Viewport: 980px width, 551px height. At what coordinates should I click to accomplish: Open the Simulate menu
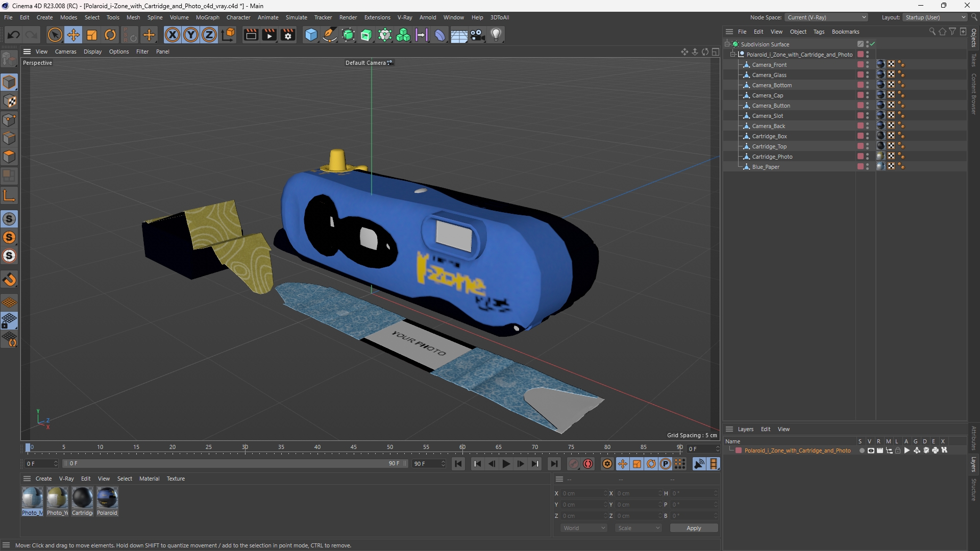[296, 17]
